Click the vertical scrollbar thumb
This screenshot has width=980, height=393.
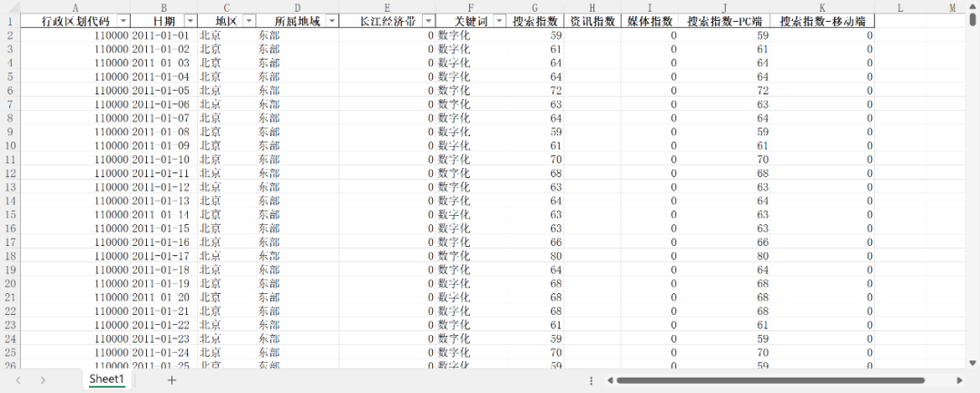click(x=972, y=21)
